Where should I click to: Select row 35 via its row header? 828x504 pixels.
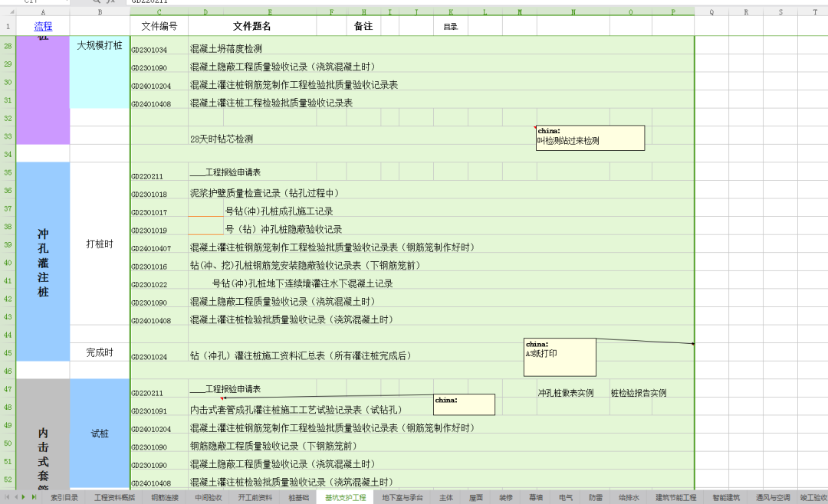click(8, 172)
